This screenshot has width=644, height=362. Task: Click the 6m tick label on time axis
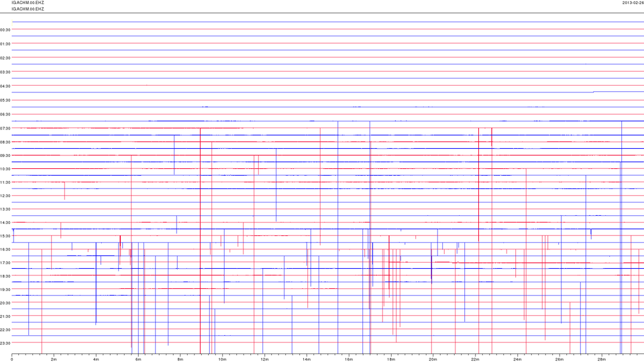[138, 359]
